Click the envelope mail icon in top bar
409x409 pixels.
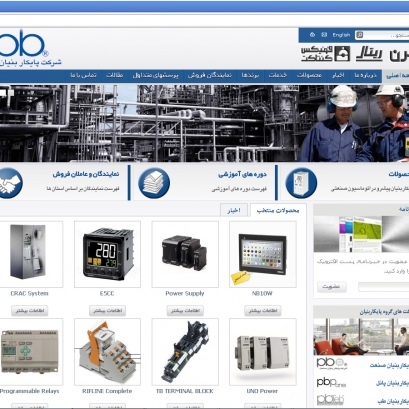point(324,35)
